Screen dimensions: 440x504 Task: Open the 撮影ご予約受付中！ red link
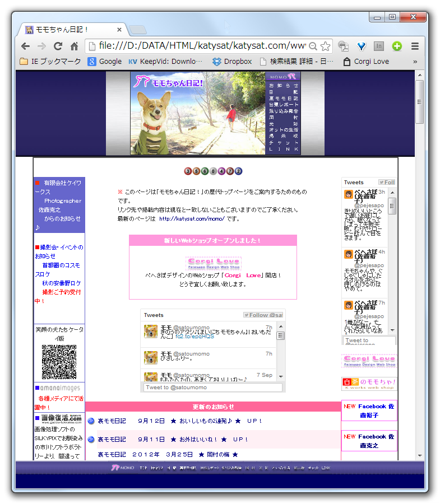(58, 296)
